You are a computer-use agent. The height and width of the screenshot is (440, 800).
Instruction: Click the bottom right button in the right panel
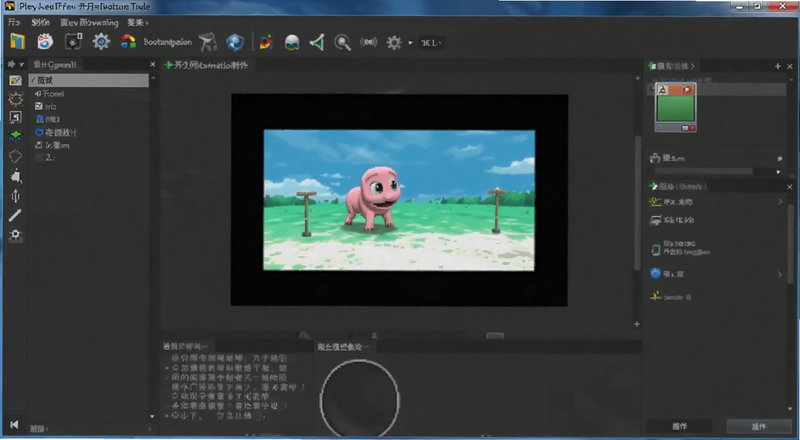click(x=759, y=426)
